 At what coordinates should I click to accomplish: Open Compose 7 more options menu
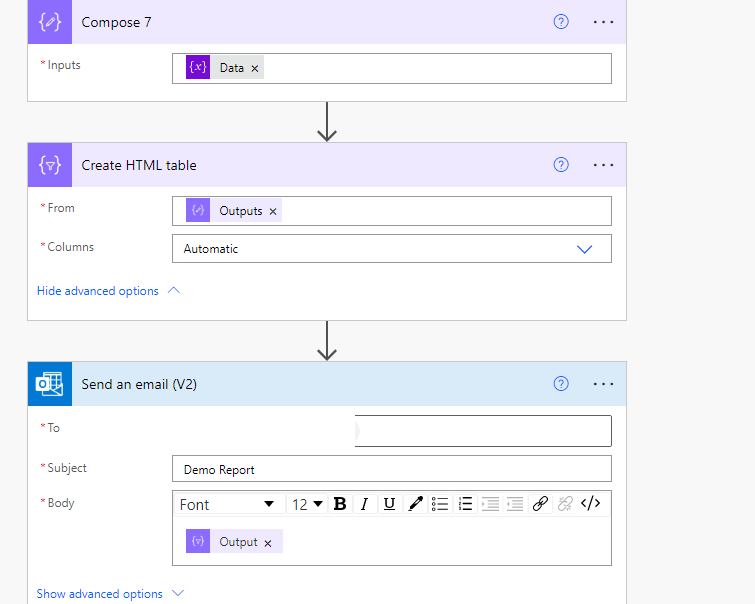pyautogui.click(x=603, y=21)
